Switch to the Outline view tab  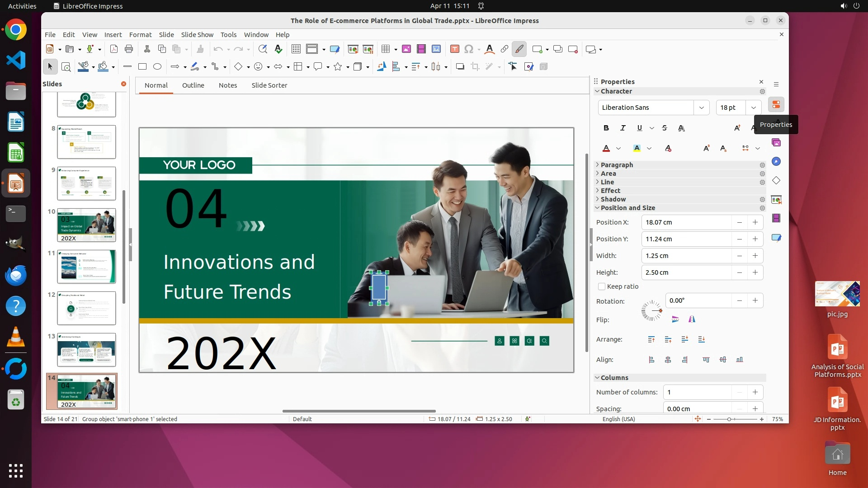point(193,85)
